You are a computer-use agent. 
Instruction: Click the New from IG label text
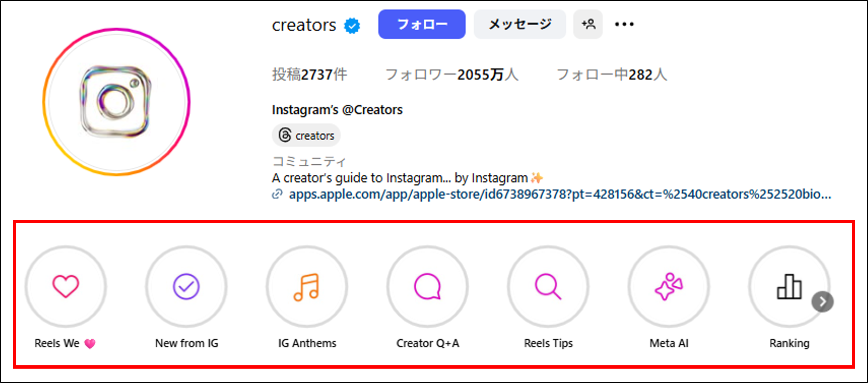tap(187, 343)
